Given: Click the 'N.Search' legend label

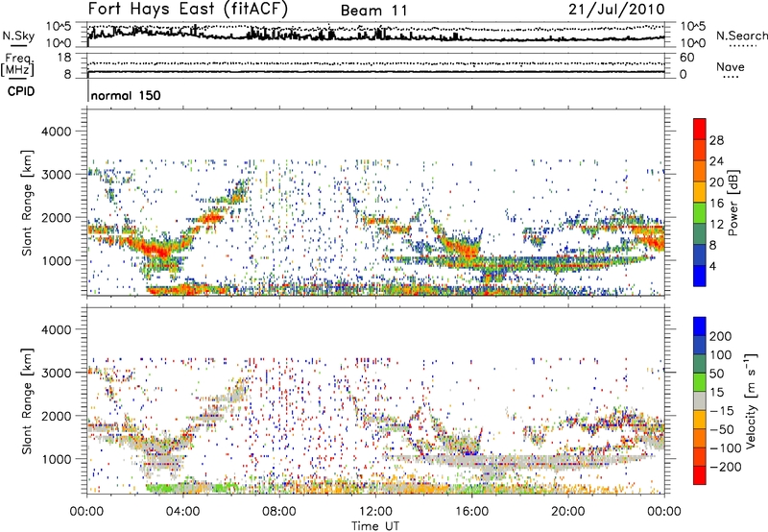Looking at the screenshot, I should pyautogui.click(x=742, y=36).
